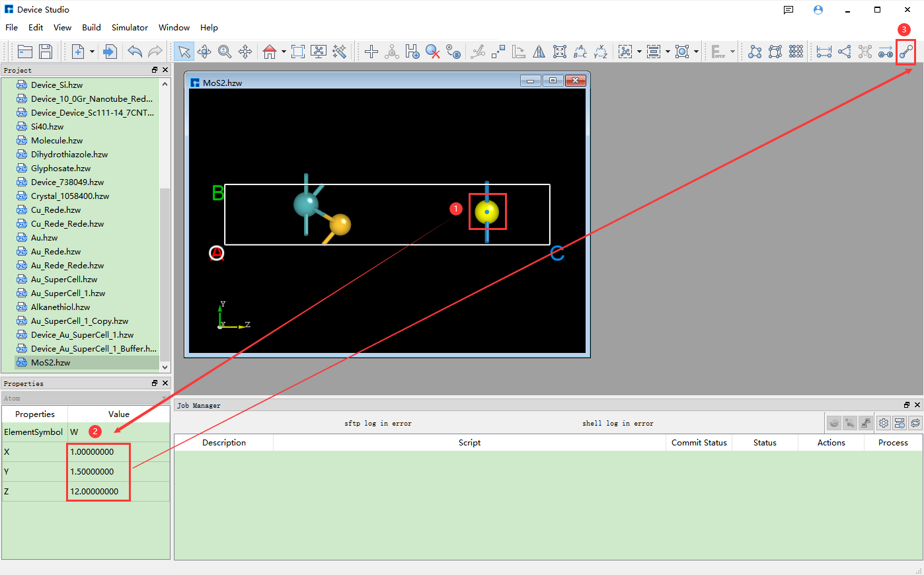Click the Save file toolbar icon
Viewport: 924px width, 575px height.
(46, 52)
